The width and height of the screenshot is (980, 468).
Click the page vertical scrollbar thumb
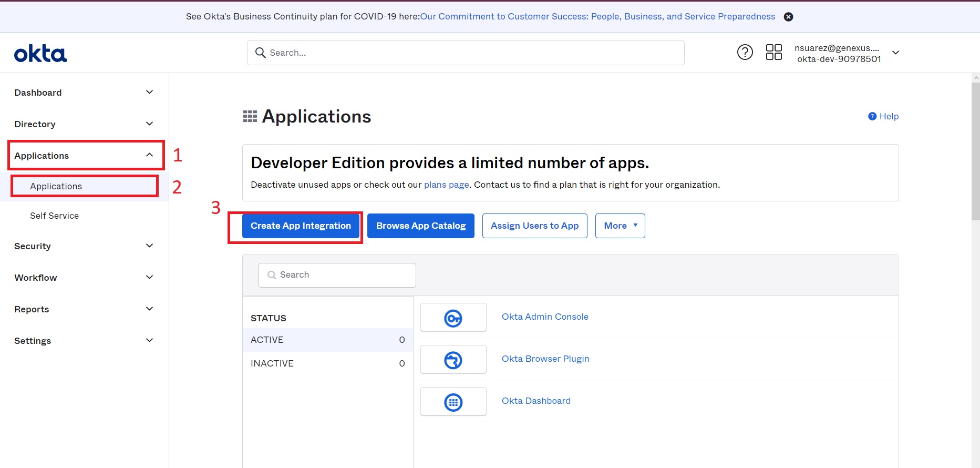[x=976, y=151]
